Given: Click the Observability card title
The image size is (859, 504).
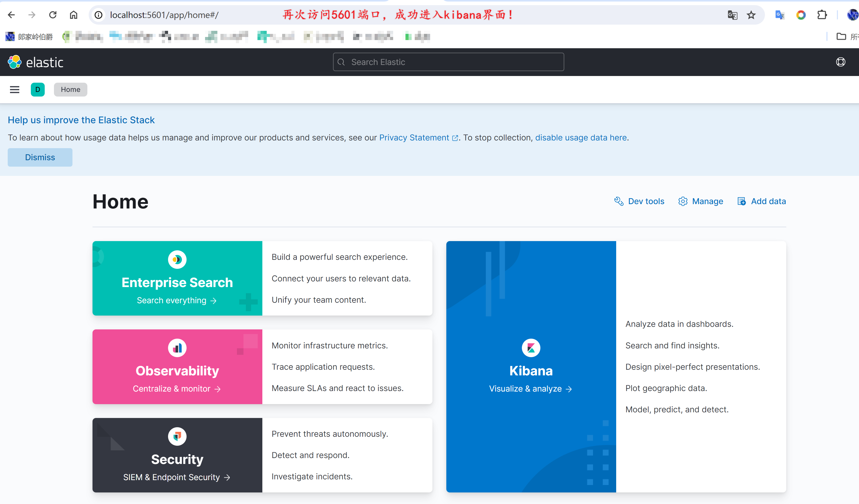Looking at the screenshot, I should (177, 371).
